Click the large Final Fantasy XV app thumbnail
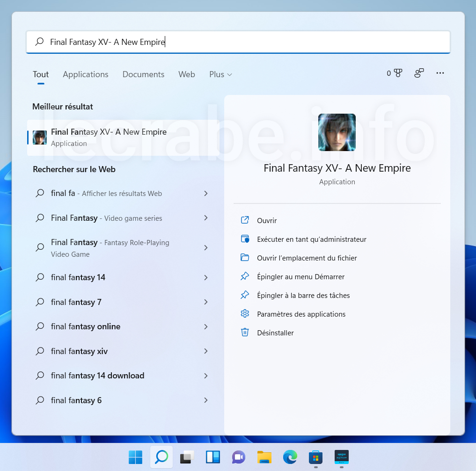Image resolution: width=476 pixels, height=471 pixels. tap(337, 132)
